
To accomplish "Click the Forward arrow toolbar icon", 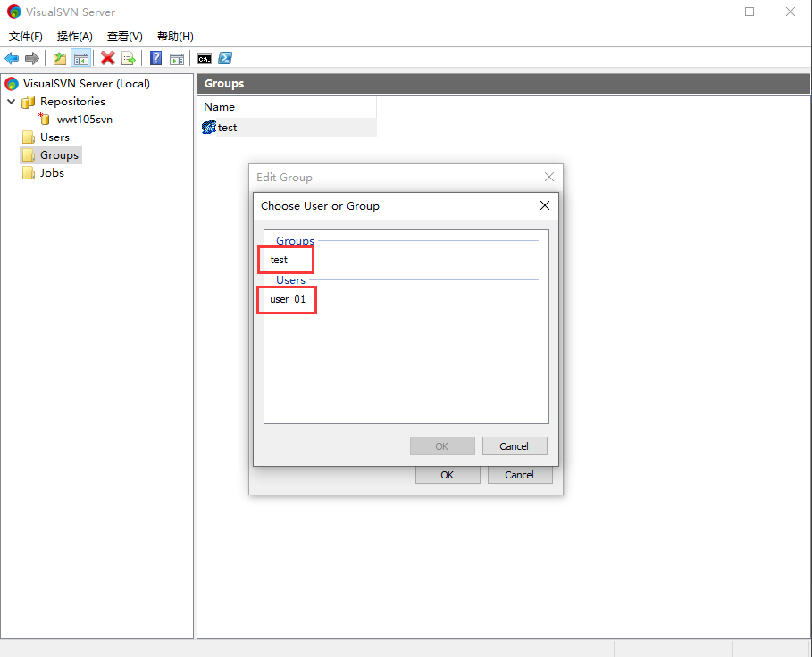I will click(32, 58).
